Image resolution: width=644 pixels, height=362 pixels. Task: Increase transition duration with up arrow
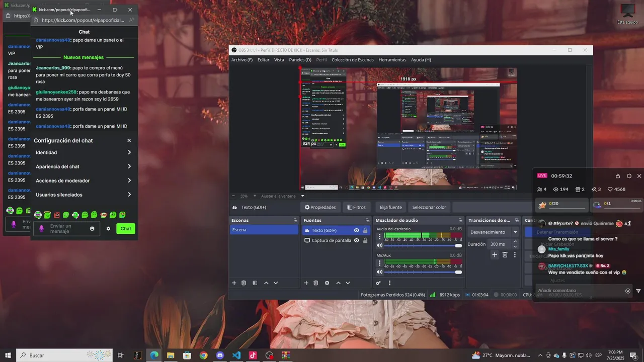tap(515, 242)
